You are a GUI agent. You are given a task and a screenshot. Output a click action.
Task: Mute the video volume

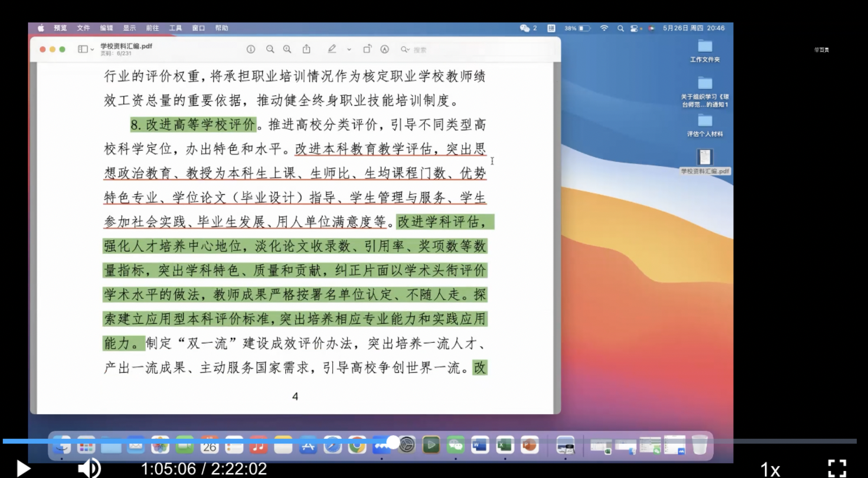[89, 469]
